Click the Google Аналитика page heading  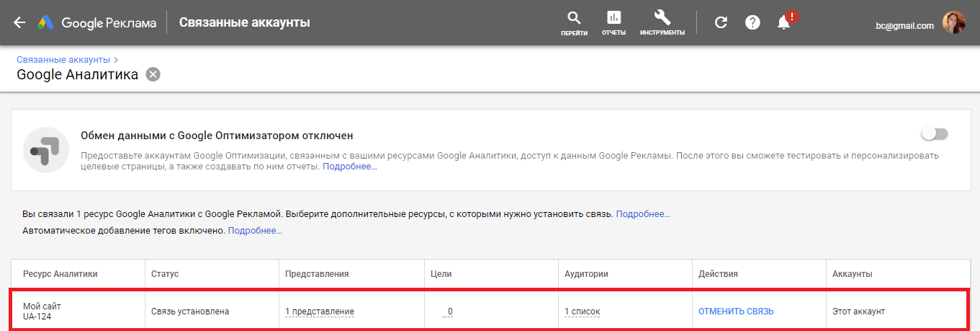[77, 74]
